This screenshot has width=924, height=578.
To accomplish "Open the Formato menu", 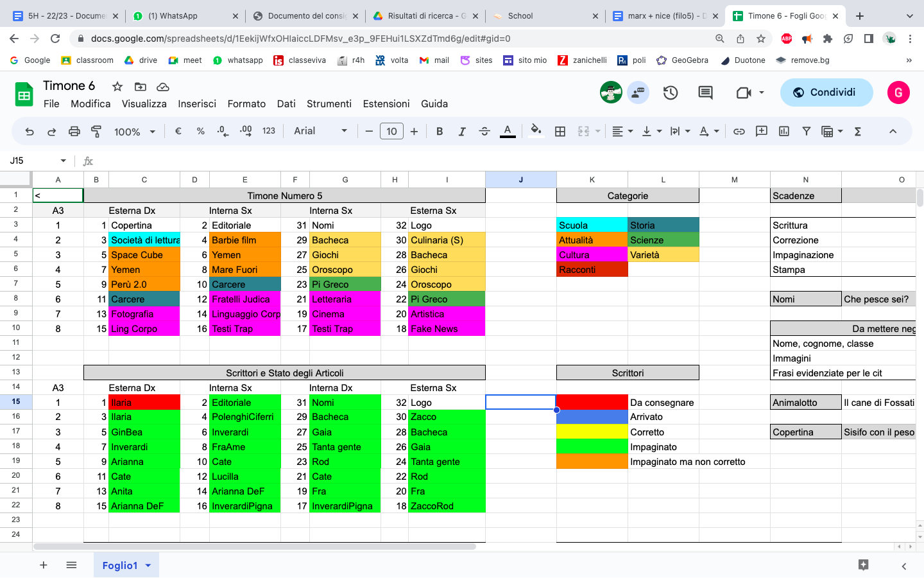I will tap(246, 103).
